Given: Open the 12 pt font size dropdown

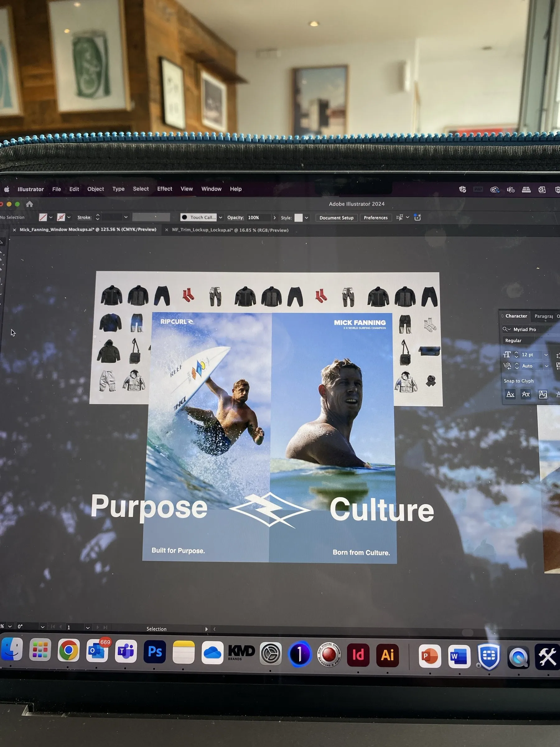Looking at the screenshot, I should [x=546, y=355].
